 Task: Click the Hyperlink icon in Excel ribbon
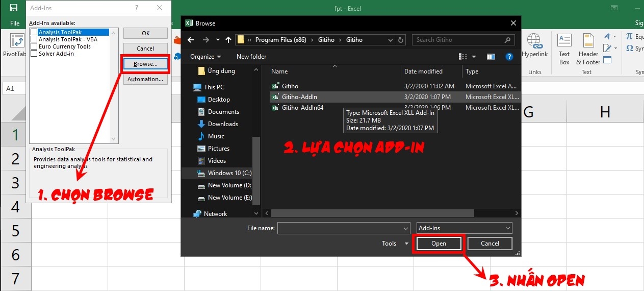pos(534,41)
